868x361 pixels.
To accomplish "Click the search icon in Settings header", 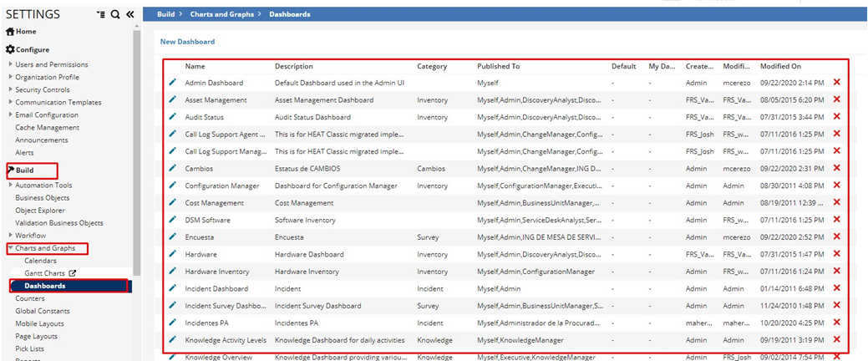I will pyautogui.click(x=115, y=14).
